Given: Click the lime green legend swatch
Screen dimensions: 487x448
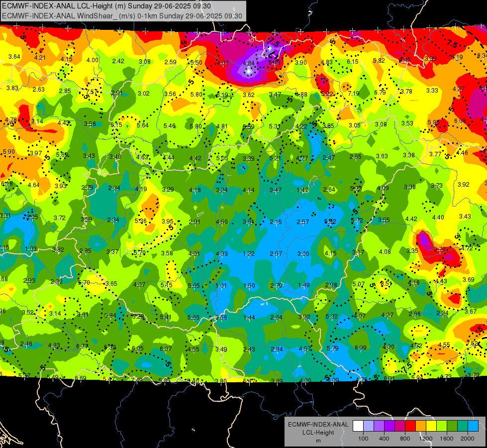Looking at the screenshot, I should [442, 426].
